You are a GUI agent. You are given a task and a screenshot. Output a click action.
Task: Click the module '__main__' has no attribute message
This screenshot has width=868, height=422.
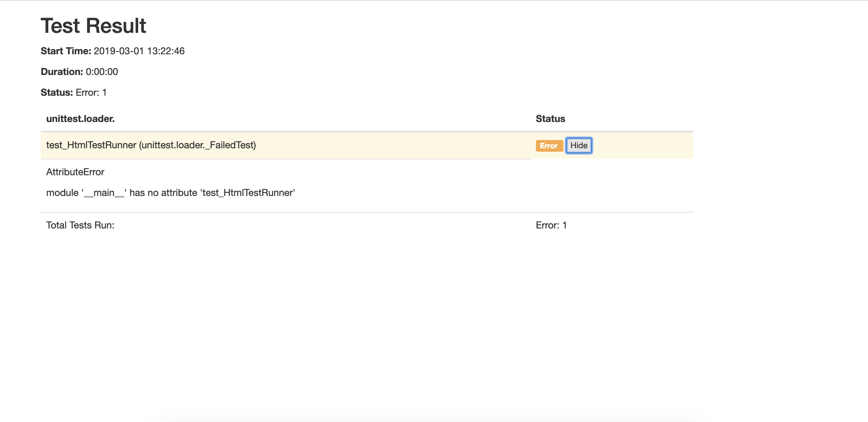171,193
